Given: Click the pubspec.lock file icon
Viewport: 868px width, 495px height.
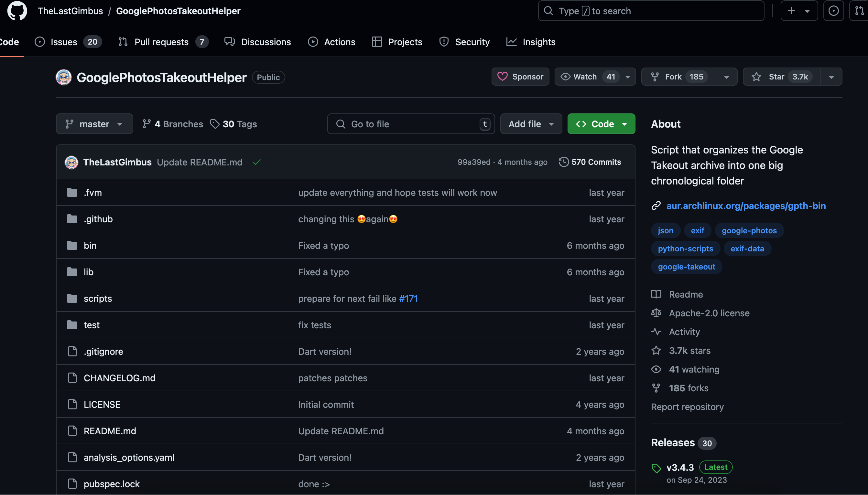Looking at the screenshot, I should coord(72,484).
